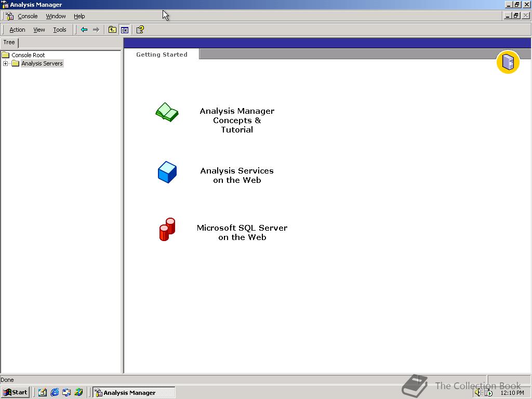Open the Action menu

(17, 30)
